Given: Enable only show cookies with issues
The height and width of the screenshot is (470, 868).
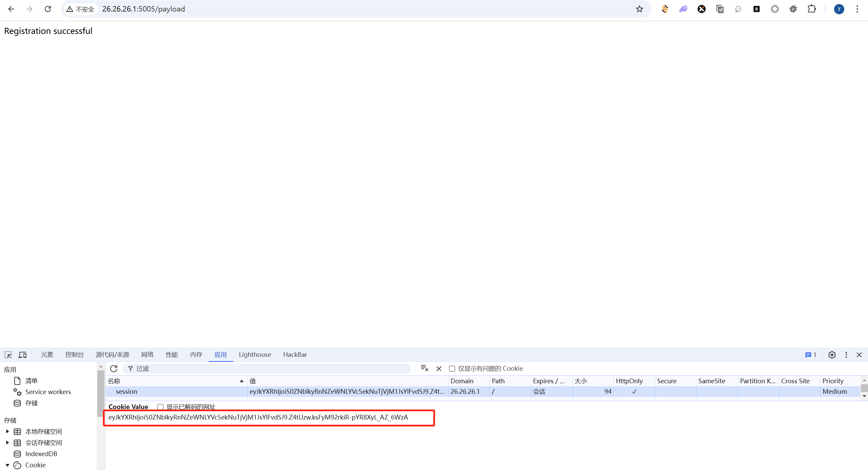Looking at the screenshot, I should click(452, 369).
